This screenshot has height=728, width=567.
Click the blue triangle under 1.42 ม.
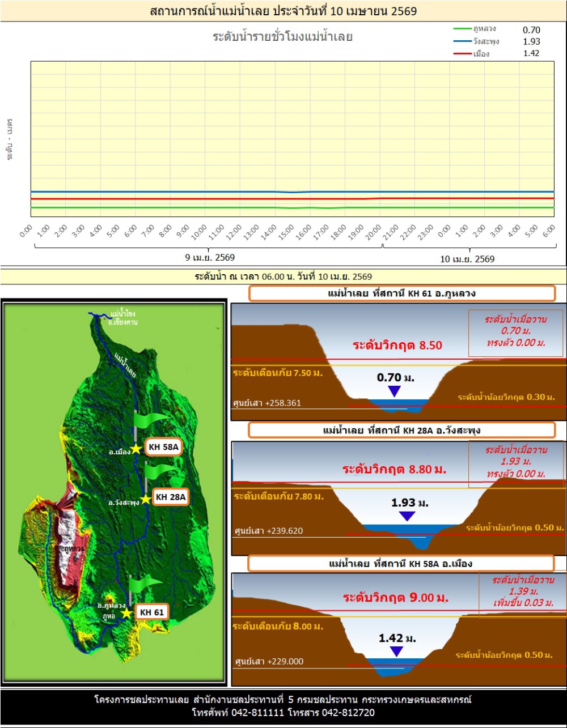point(396,652)
